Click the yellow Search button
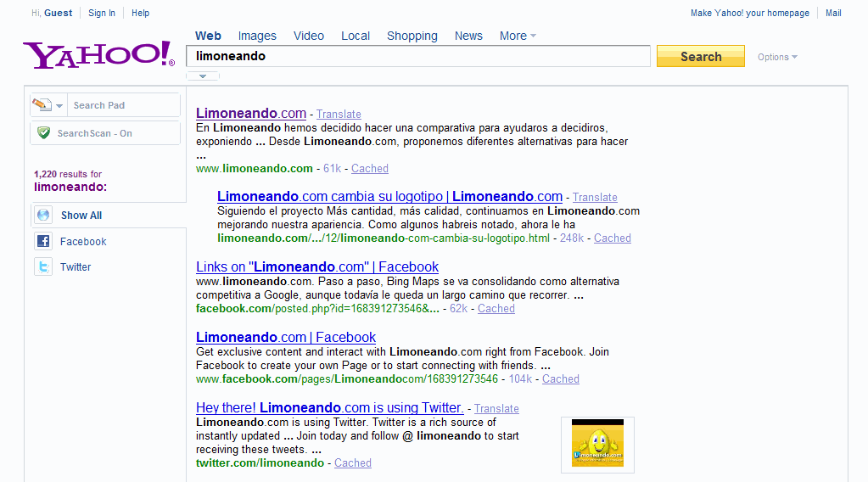 point(700,57)
